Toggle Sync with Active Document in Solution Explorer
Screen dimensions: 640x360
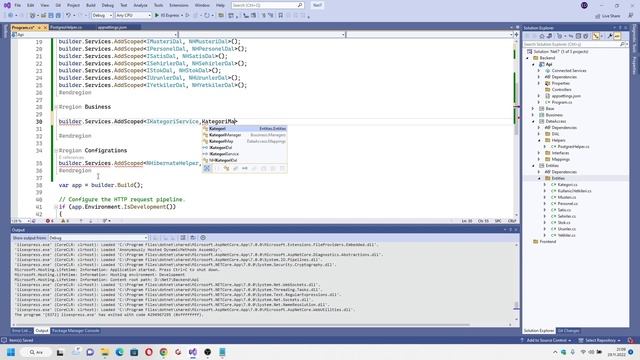click(571, 36)
